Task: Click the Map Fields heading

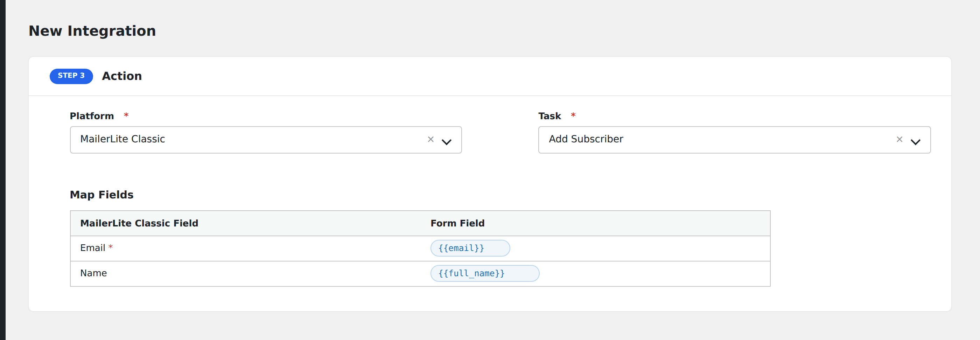Action: click(101, 195)
